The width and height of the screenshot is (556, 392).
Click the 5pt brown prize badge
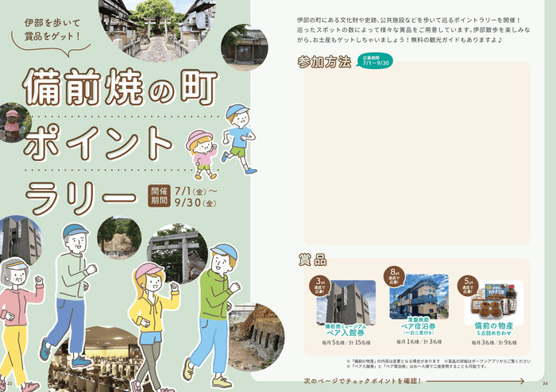[468, 286]
